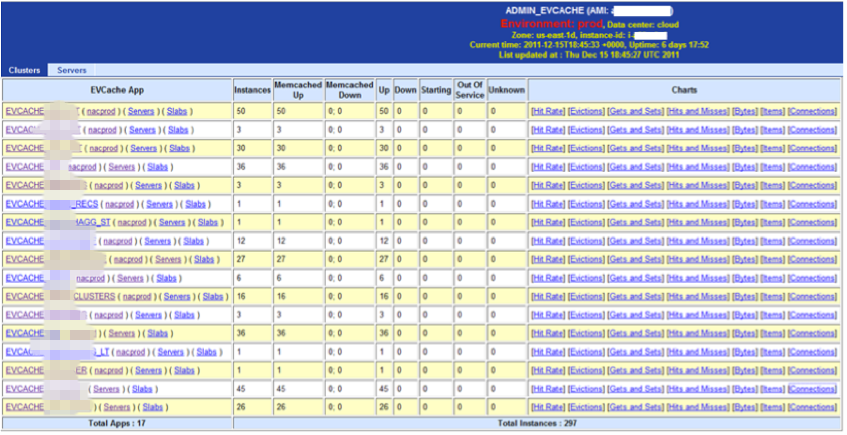Click the Instances column header

252,90
